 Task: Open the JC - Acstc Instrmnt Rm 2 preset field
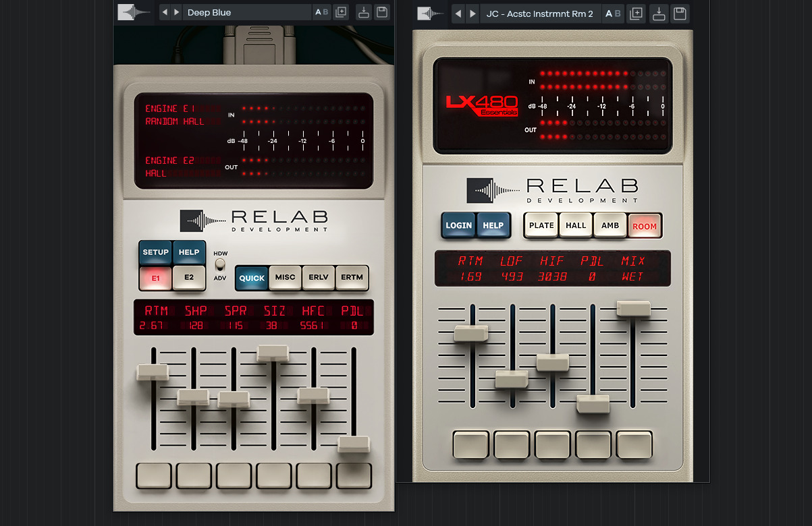pos(539,13)
